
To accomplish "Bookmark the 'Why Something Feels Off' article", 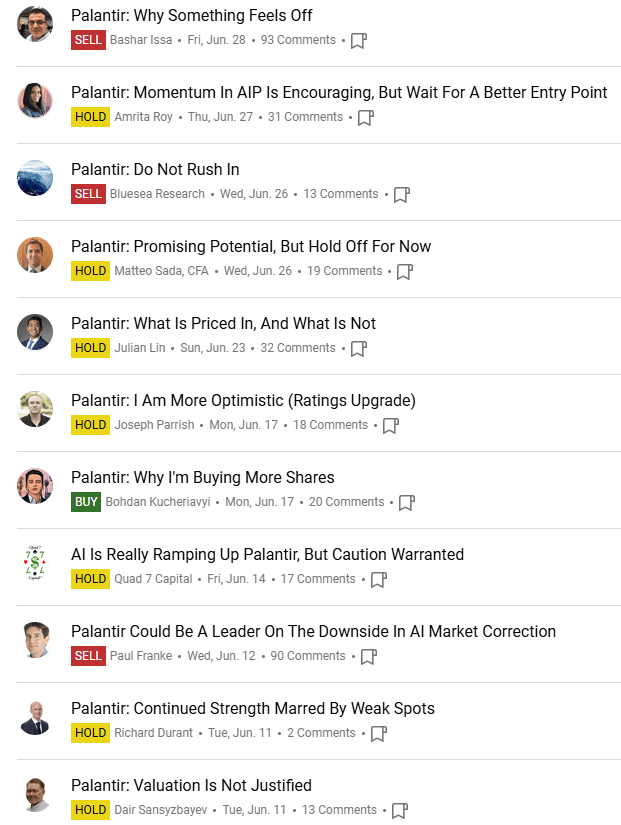I will [x=359, y=41].
